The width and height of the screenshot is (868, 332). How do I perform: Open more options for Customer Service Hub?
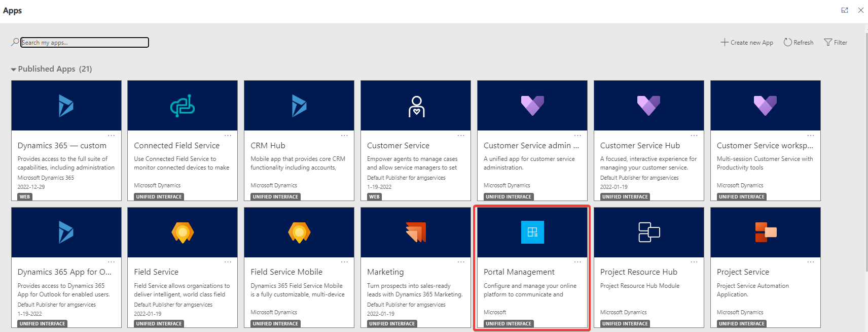coord(695,136)
